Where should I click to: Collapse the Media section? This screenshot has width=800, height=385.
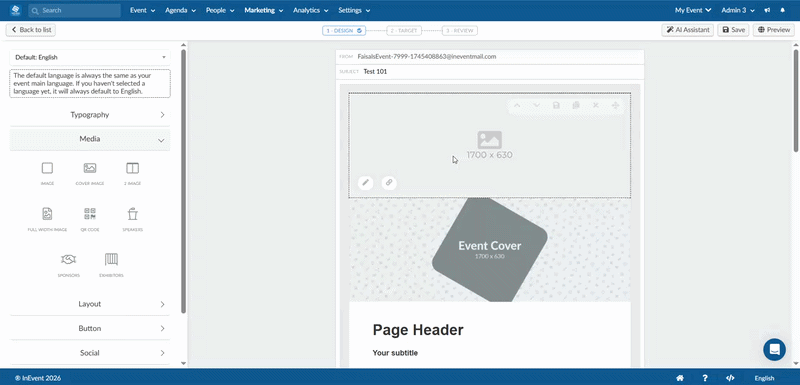pos(90,139)
